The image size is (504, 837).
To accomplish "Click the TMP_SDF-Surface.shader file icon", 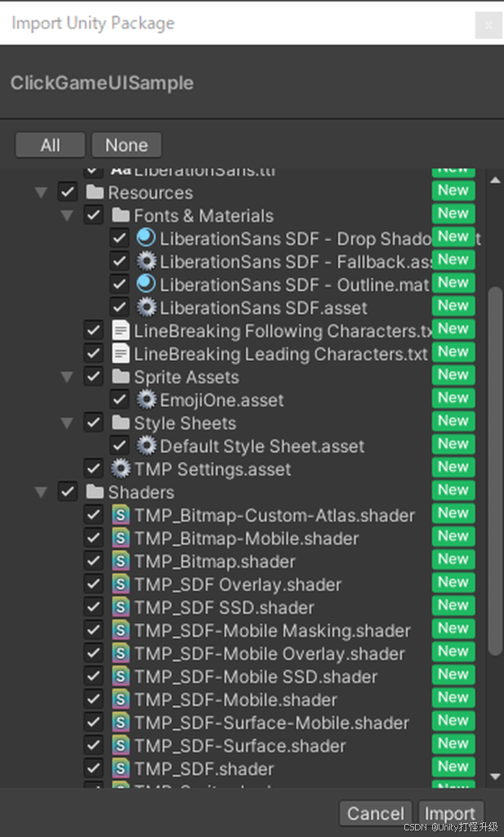I will pos(121,745).
